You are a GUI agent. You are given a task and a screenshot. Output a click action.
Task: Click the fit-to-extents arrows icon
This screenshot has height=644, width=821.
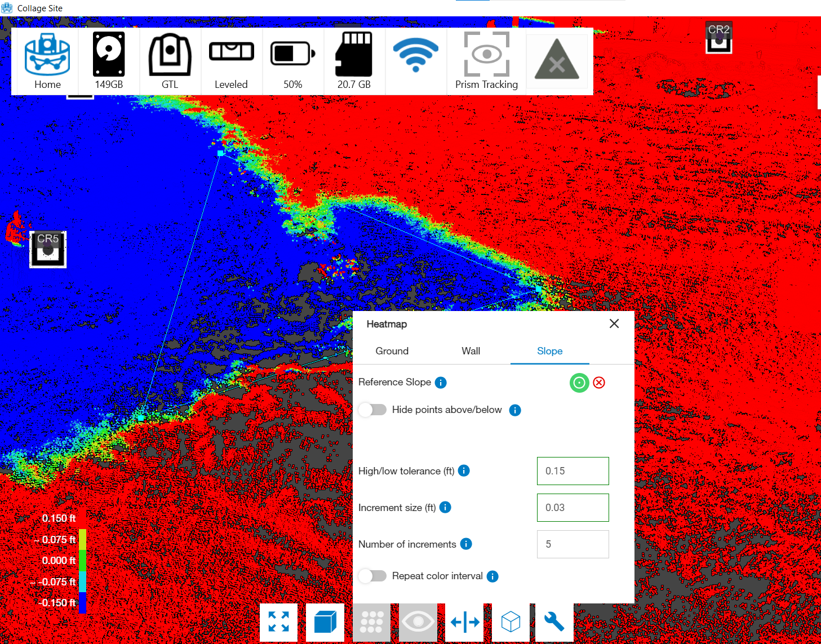[x=279, y=622]
